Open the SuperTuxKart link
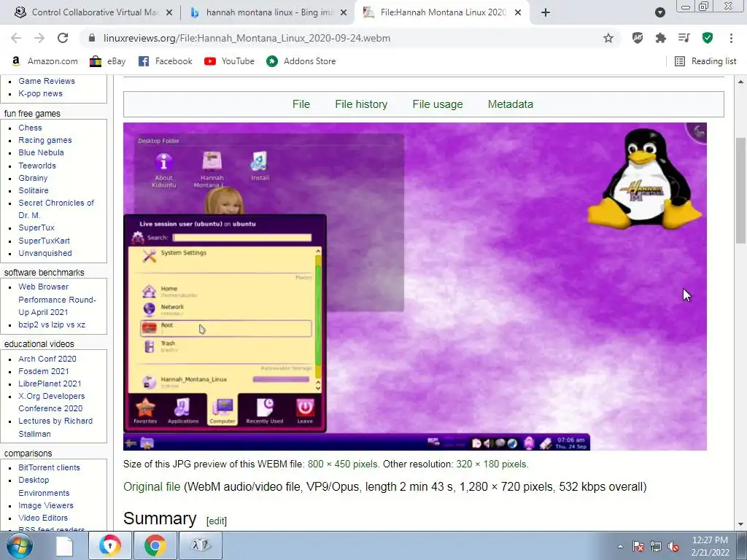This screenshot has width=747, height=560. (x=44, y=241)
